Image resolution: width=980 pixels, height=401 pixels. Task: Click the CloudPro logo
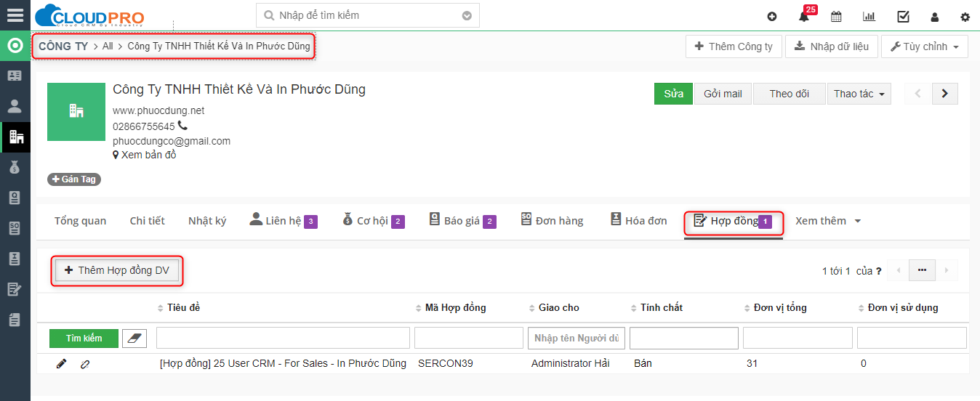click(x=89, y=16)
